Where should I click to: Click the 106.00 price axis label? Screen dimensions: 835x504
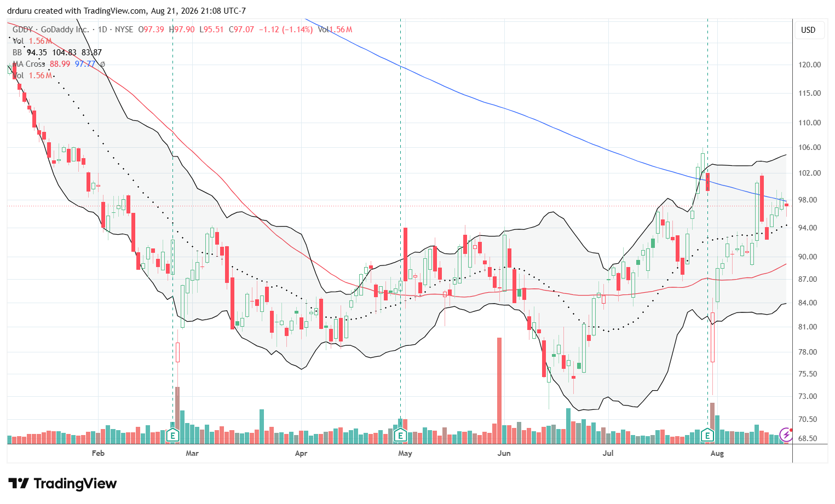[809, 147]
